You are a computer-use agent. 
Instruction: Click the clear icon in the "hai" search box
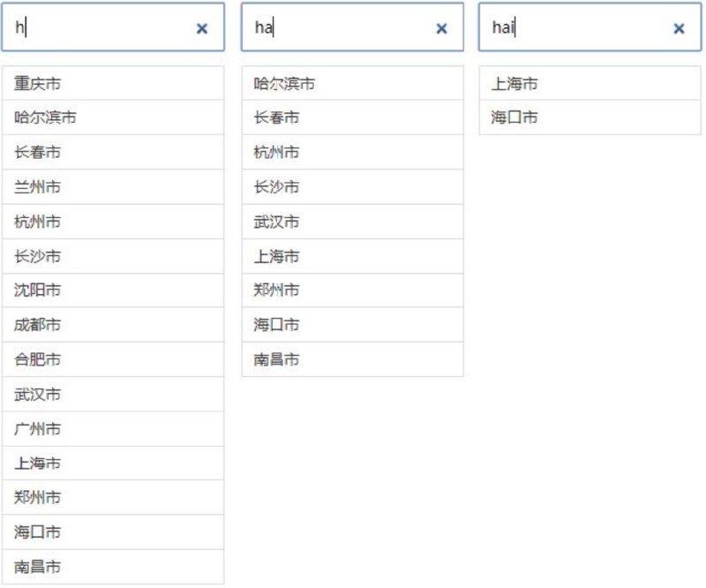click(x=680, y=28)
